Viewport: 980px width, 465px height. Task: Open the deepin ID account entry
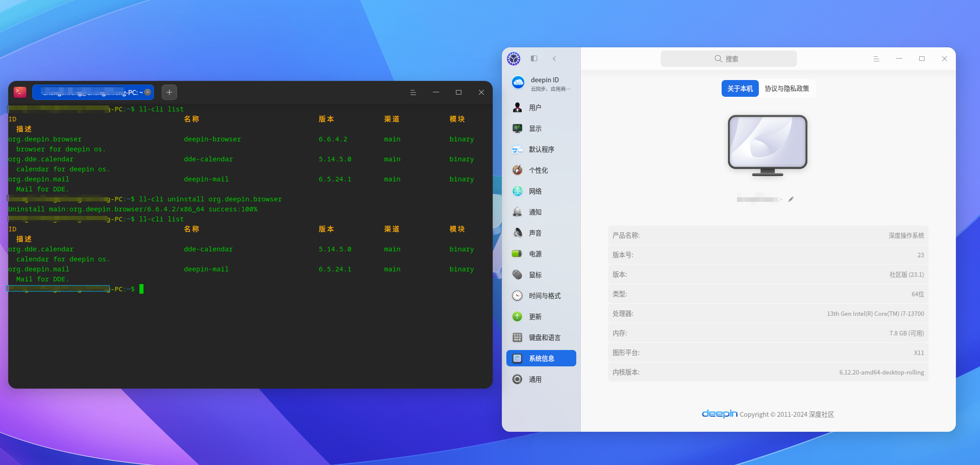541,84
